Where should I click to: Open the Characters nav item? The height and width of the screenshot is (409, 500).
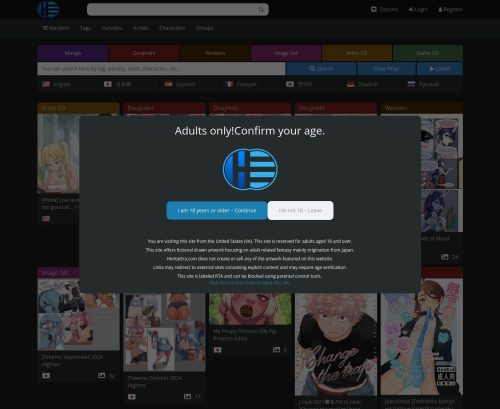[x=172, y=28]
